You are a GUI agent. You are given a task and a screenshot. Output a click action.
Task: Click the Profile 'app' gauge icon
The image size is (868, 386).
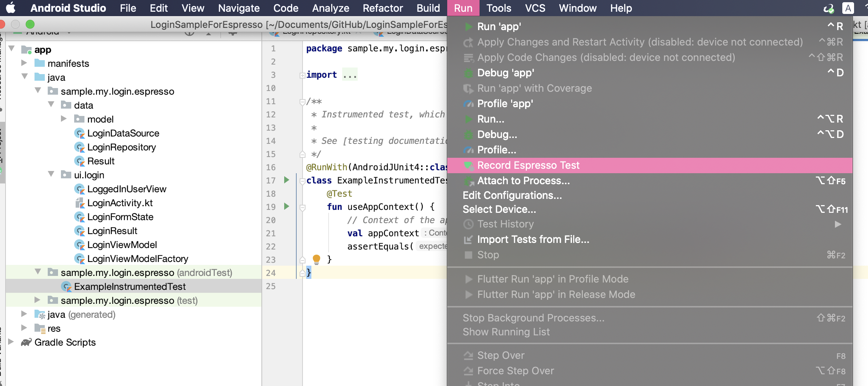pyautogui.click(x=469, y=104)
